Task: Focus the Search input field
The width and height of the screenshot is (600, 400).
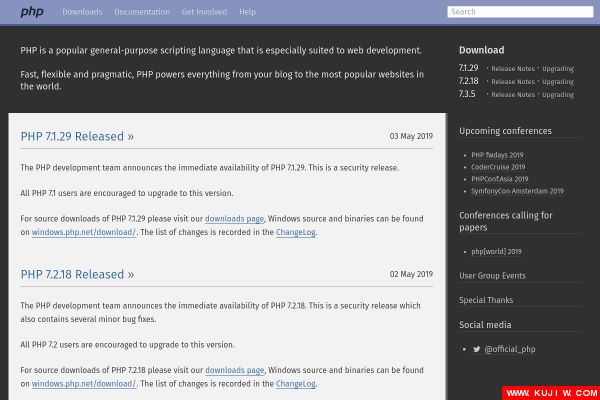Action: tap(520, 12)
